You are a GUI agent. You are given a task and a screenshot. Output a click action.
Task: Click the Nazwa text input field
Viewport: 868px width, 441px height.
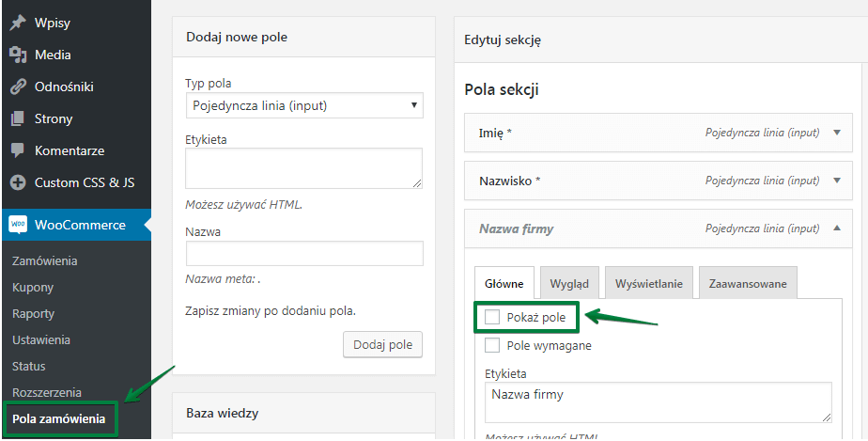[304, 254]
